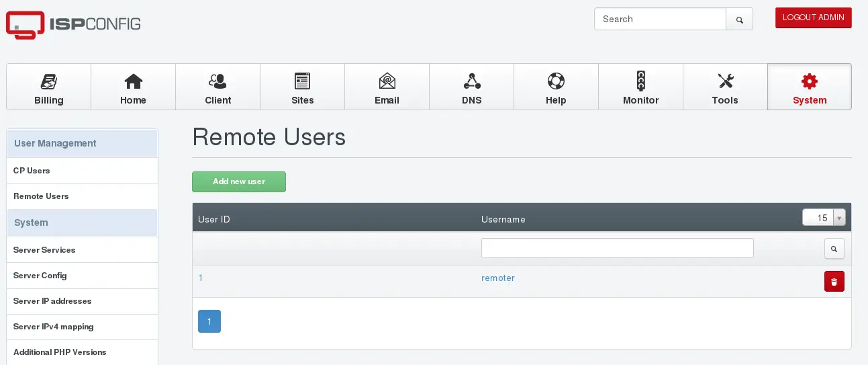This screenshot has height=365, width=868.
Task: Apply the username filter with search icon
Action: [x=834, y=249]
